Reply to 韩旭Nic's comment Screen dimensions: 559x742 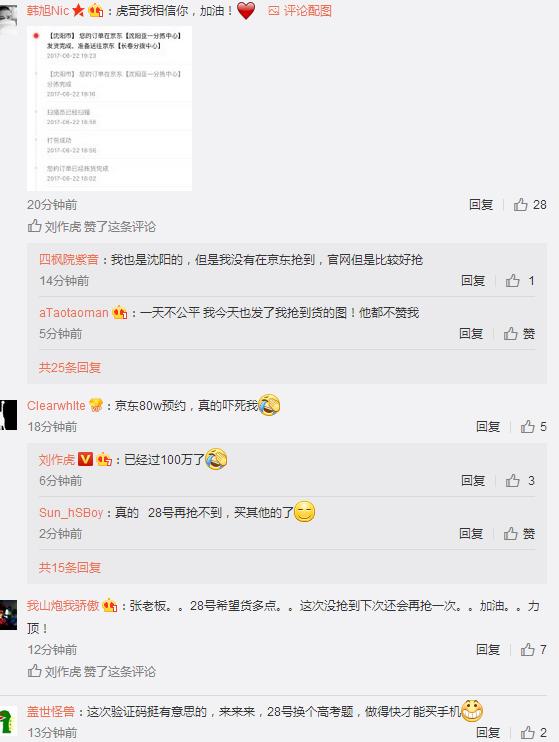(x=481, y=205)
